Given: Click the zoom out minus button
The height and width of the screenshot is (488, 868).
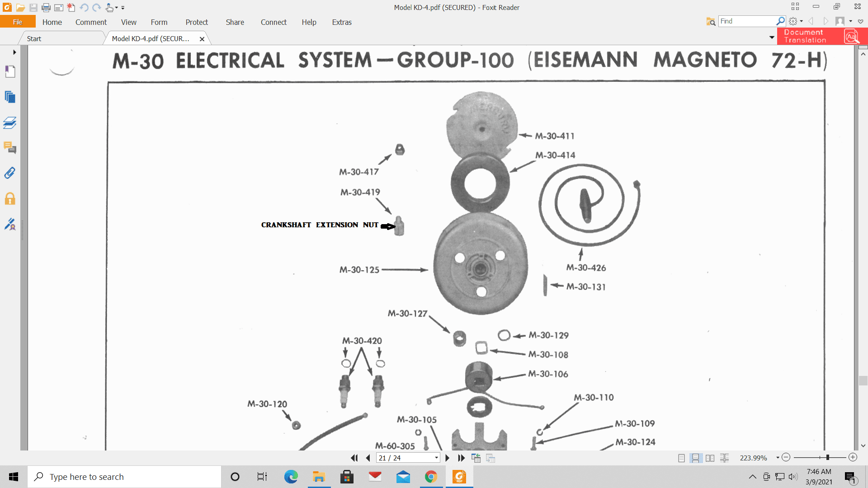Looking at the screenshot, I should (x=786, y=457).
